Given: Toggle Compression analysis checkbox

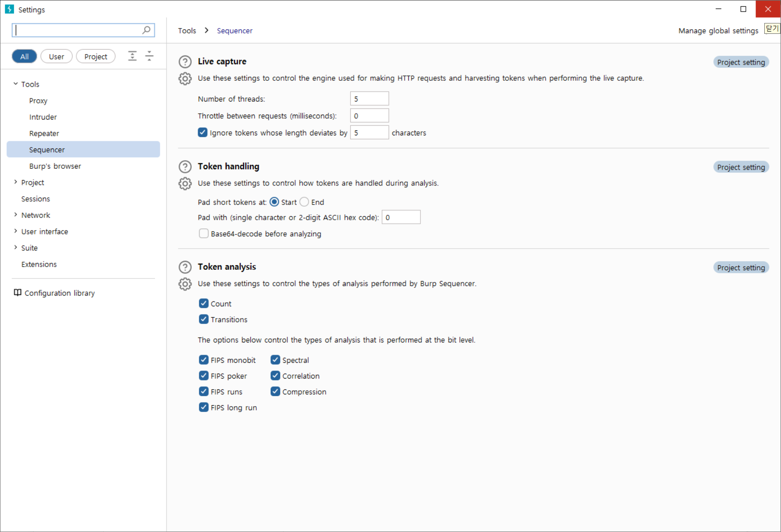Looking at the screenshot, I should [x=275, y=391].
